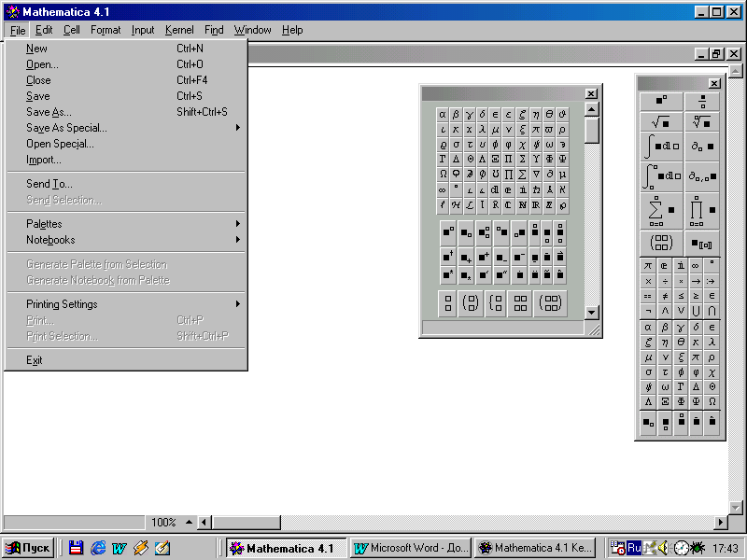Click the Ru language indicator in tray

634,548
